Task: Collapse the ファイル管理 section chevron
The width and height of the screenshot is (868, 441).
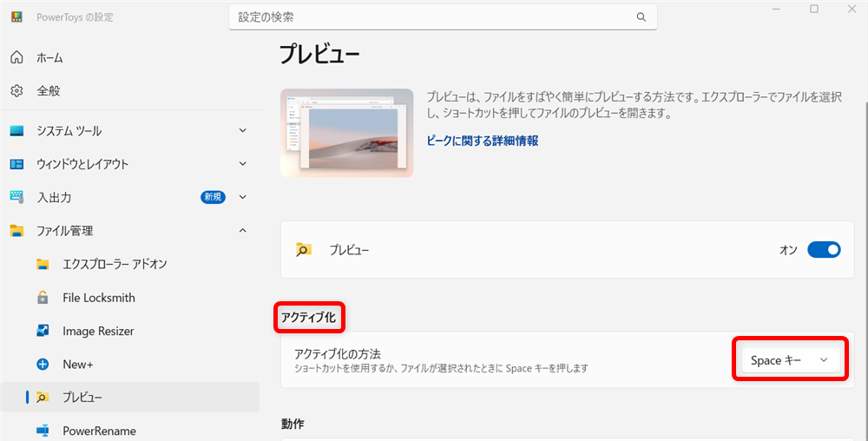Action: click(x=242, y=230)
